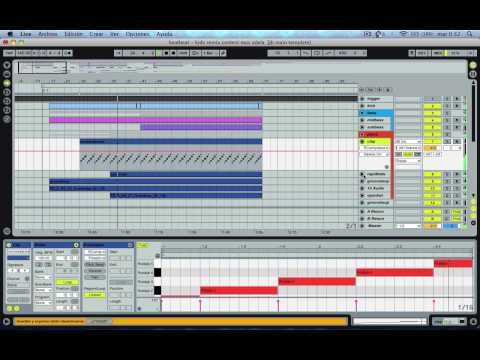Viewport: 480px width, 360px height.
Task: Click the Stop button in transport
Action: 166,53
